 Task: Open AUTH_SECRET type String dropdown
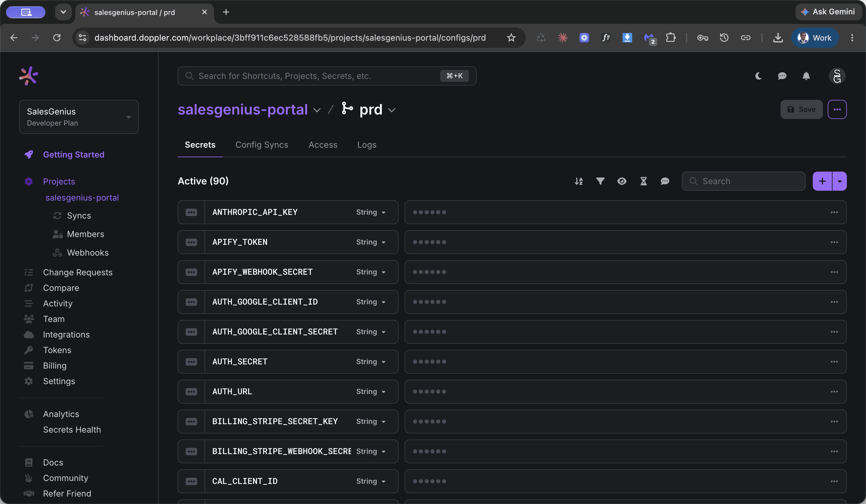click(x=371, y=362)
